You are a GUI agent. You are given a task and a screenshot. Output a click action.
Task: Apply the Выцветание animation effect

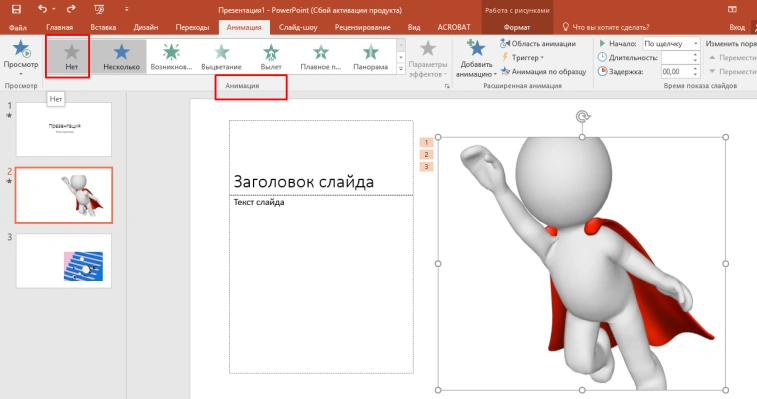point(221,56)
